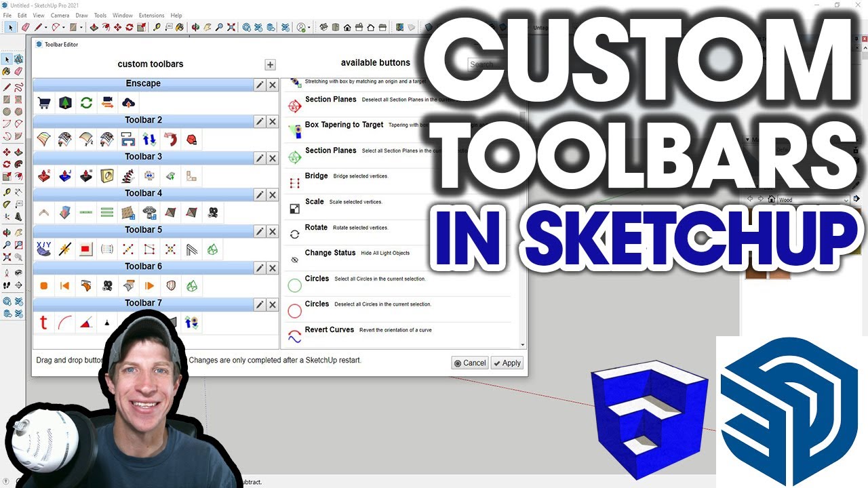Click the Enscape cloud upload icon
Viewport: 868px width, 488px height.
click(x=128, y=103)
